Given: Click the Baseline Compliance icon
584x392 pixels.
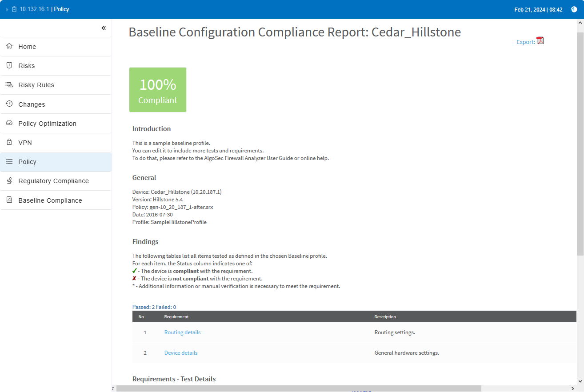Looking at the screenshot, I should pyautogui.click(x=9, y=200).
